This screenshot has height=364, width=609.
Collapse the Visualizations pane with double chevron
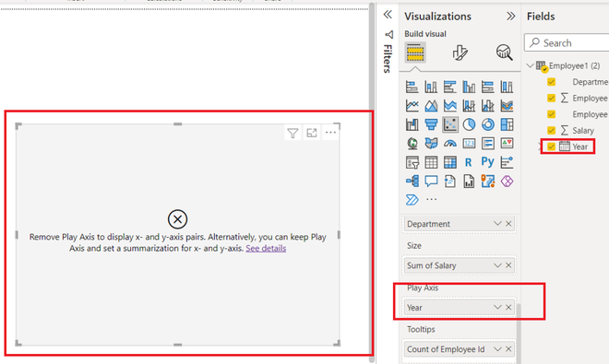coord(511,16)
